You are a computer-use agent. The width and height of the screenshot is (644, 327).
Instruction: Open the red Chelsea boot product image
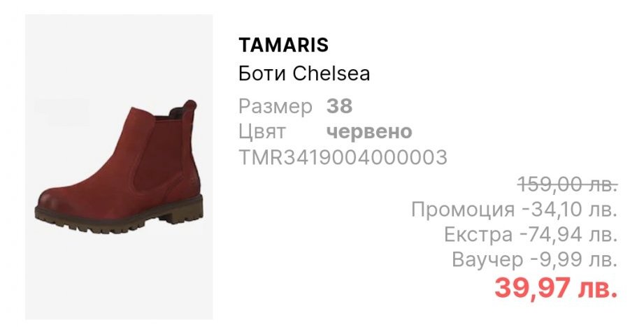point(119,166)
